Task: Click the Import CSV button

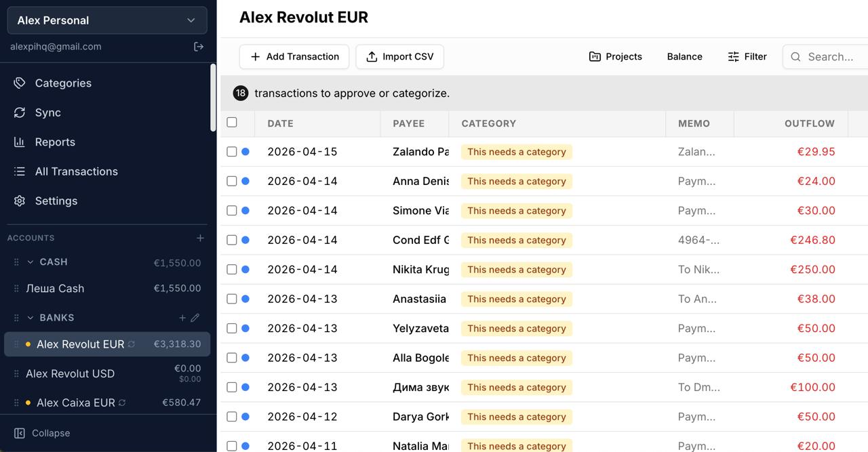Action: [x=400, y=57]
